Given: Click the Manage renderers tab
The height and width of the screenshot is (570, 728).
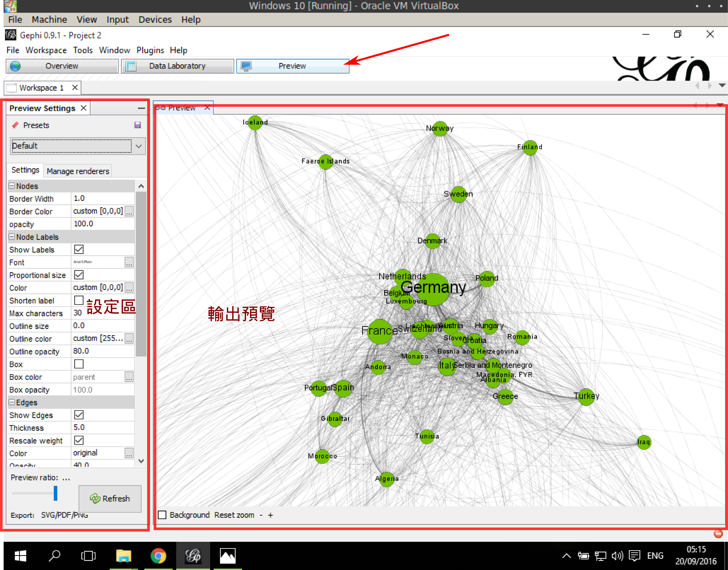Looking at the screenshot, I should coord(77,171).
